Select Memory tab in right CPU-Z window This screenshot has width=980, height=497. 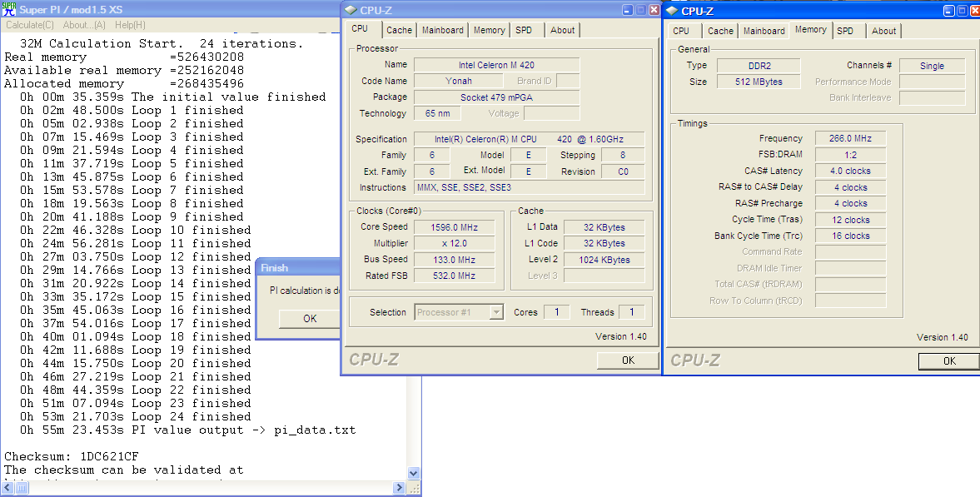811,29
